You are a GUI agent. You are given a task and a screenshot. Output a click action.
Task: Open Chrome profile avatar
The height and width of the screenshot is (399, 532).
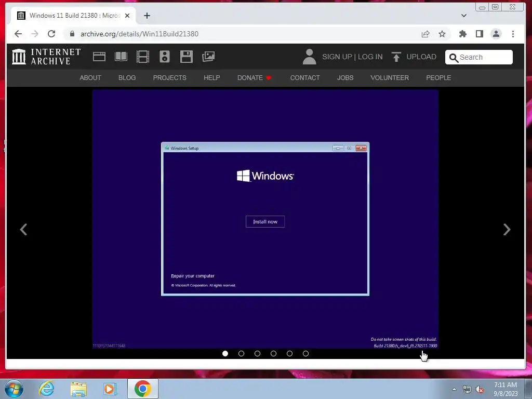[x=496, y=34]
